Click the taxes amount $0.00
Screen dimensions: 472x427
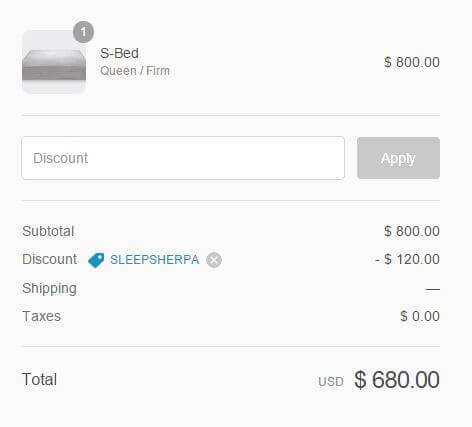[x=420, y=316]
